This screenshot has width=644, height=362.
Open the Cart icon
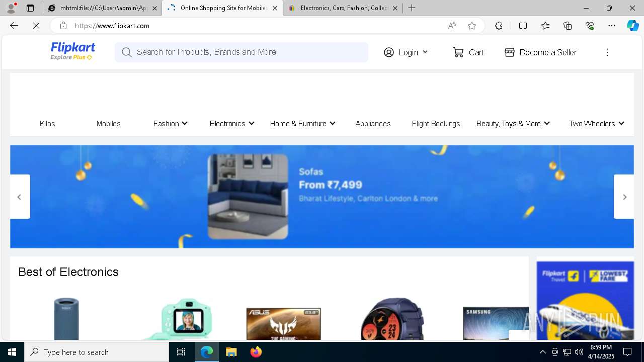tap(458, 52)
